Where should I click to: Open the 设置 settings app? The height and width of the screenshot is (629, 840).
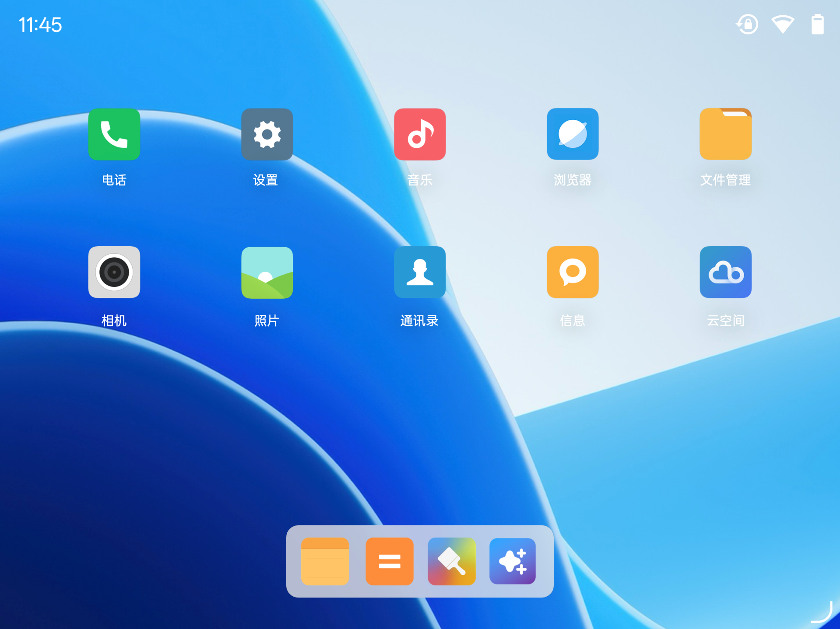[267, 134]
